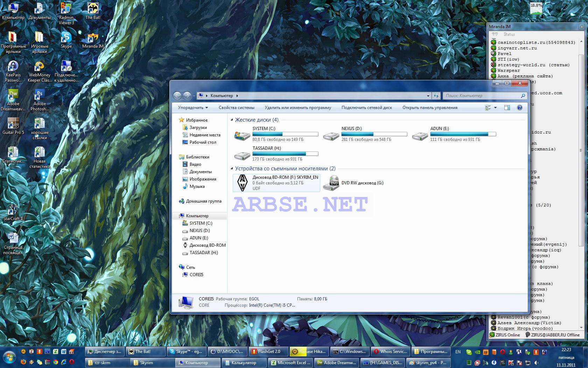This screenshot has height=368, width=588.
Task: Expand address bar history dropdown
Action: pyautogui.click(x=428, y=96)
